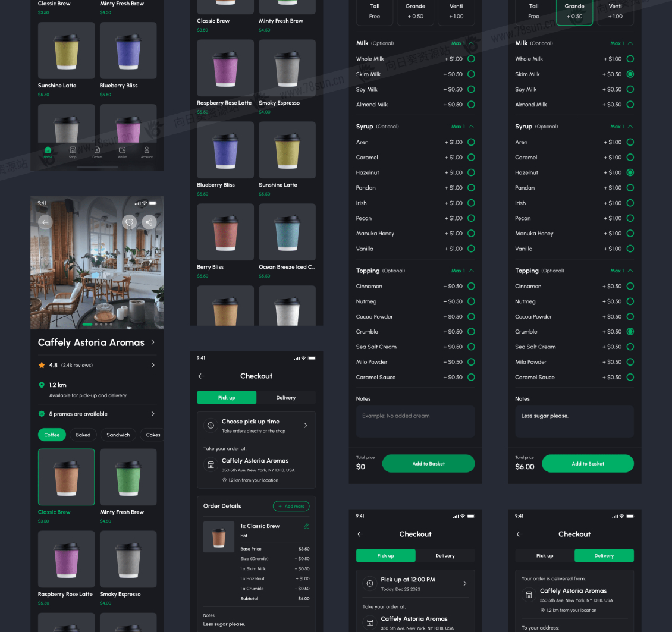672x632 pixels.
Task: Toggle the selected Hazelnut syrup radio button
Action: [630, 172]
